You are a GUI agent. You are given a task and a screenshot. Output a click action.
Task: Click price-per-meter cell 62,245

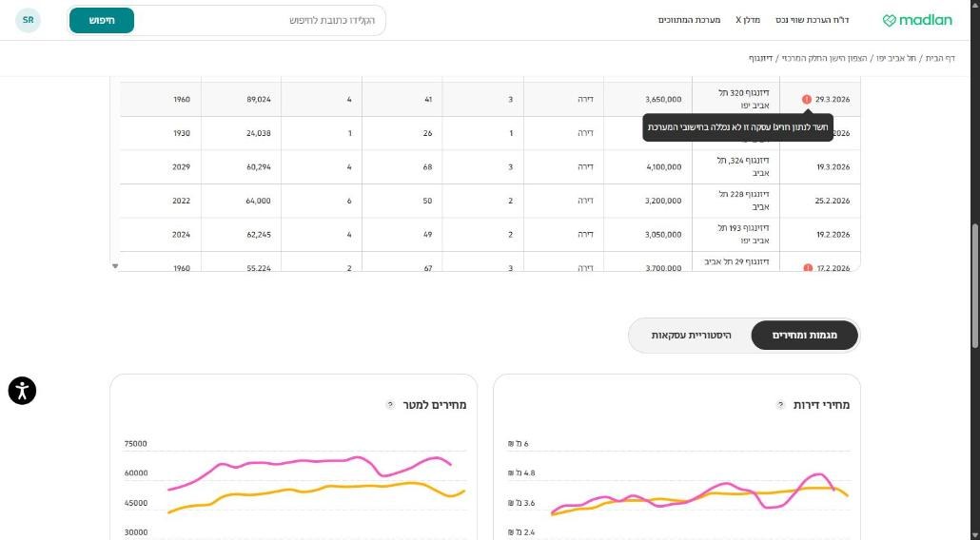point(259,234)
